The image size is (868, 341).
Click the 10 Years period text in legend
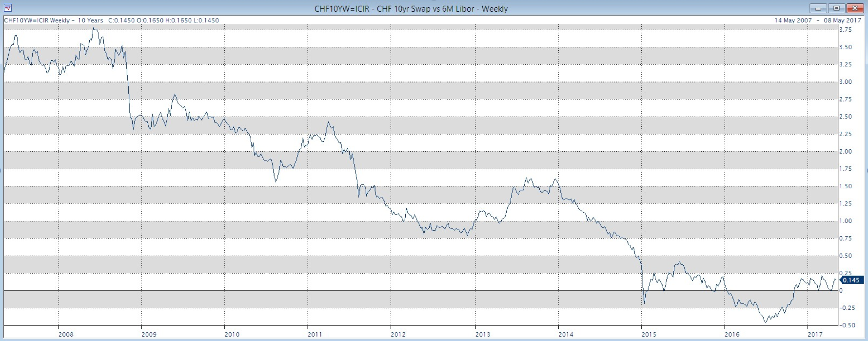click(x=91, y=20)
